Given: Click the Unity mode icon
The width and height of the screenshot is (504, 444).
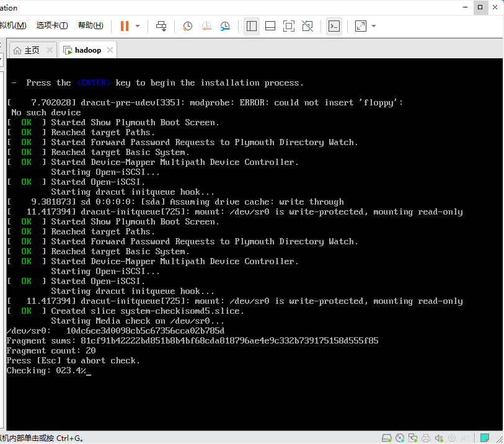Looking at the screenshot, I should tap(307, 26).
